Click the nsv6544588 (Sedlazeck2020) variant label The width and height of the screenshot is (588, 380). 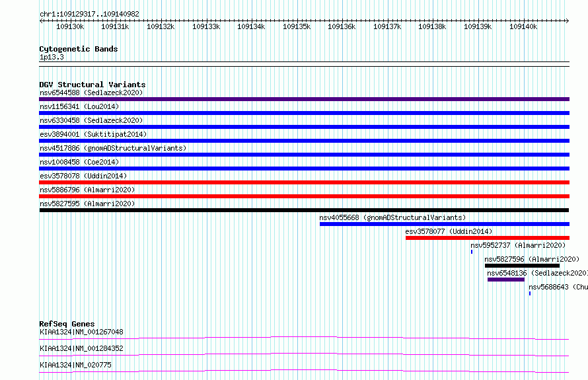(x=91, y=93)
